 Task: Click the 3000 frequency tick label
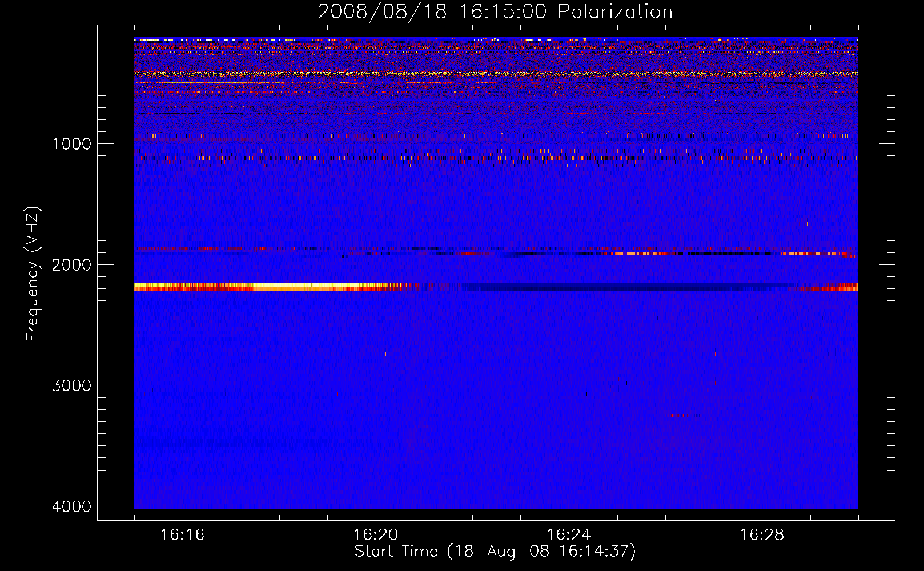click(71, 385)
